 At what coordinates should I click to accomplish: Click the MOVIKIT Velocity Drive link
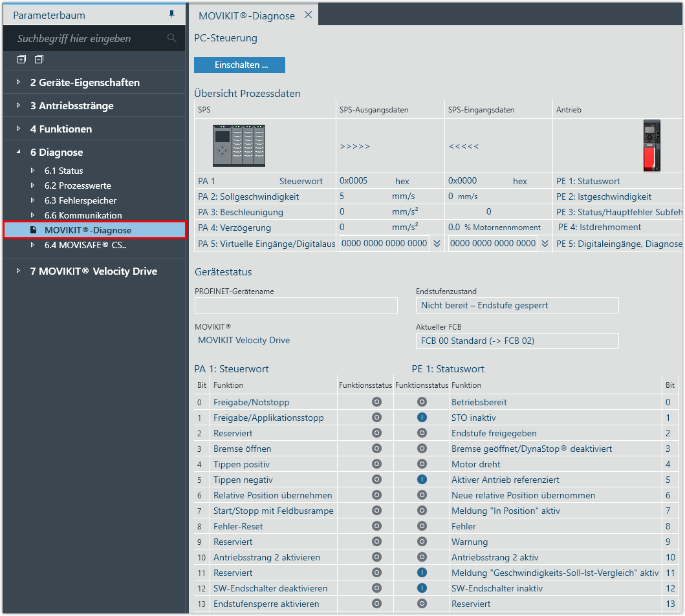pyautogui.click(x=244, y=340)
